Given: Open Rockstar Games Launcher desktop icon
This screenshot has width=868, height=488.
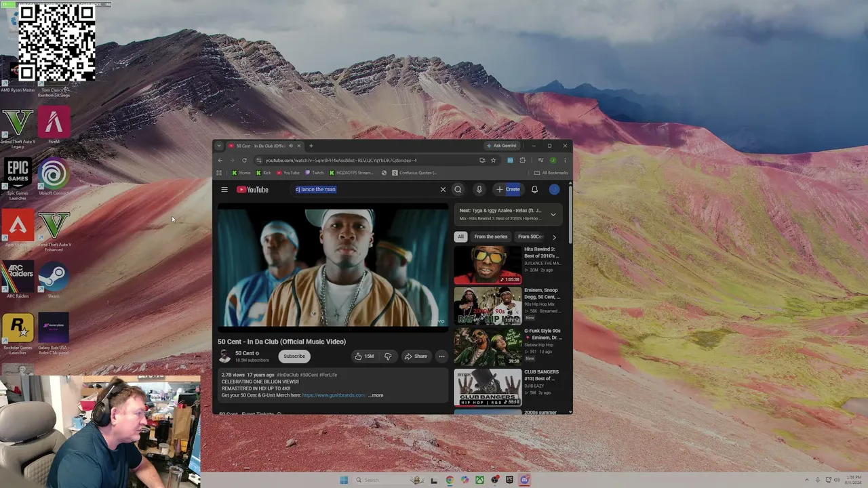Looking at the screenshot, I should point(18,333).
